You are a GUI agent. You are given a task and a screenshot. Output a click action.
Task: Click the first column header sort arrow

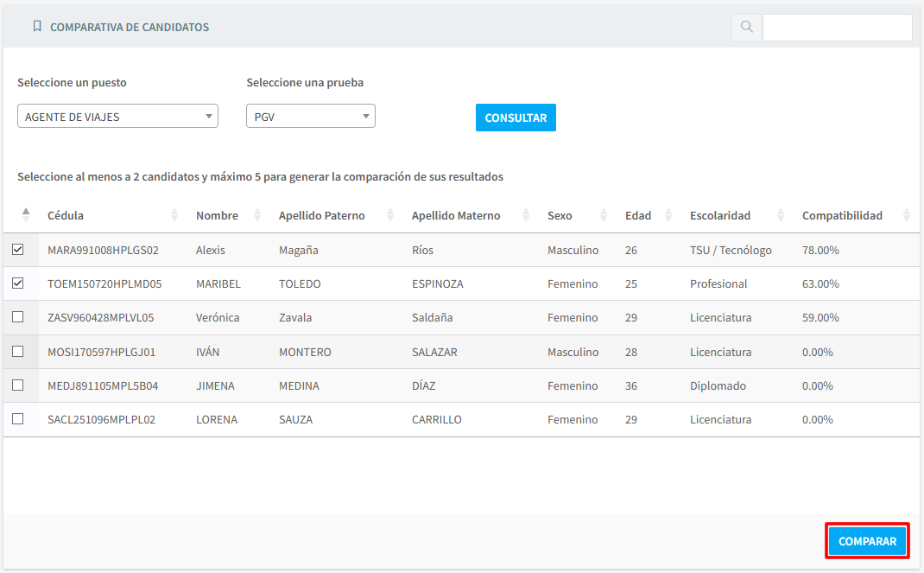(26, 214)
